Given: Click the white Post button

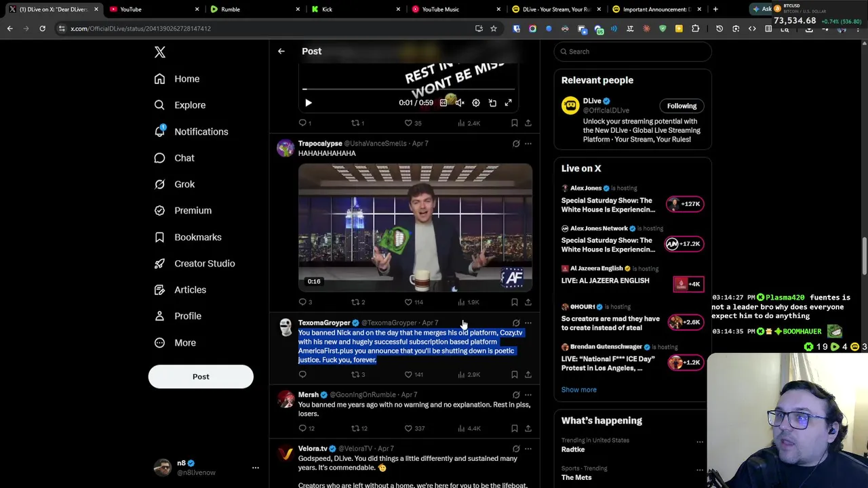Looking at the screenshot, I should point(201,377).
